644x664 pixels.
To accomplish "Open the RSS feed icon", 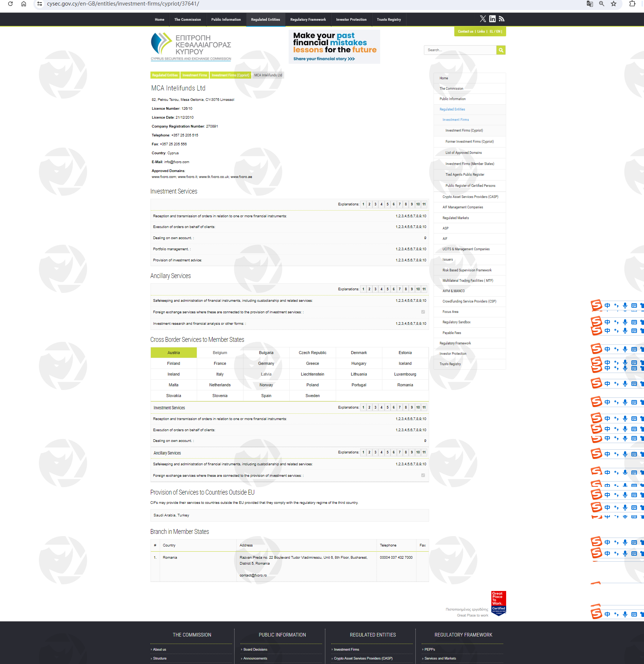I will tap(501, 19).
